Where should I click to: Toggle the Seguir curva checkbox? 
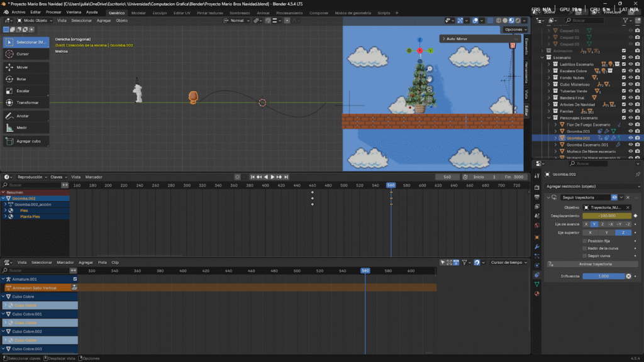(x=585, y=256)
